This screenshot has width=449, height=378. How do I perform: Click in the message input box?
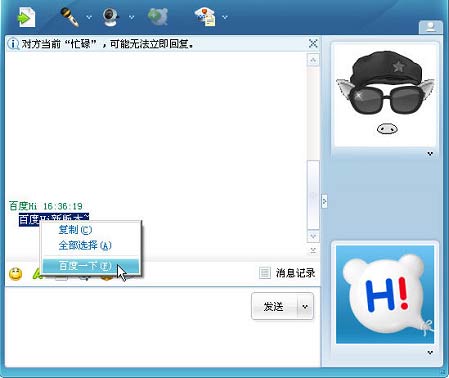[x=128, y=327]
